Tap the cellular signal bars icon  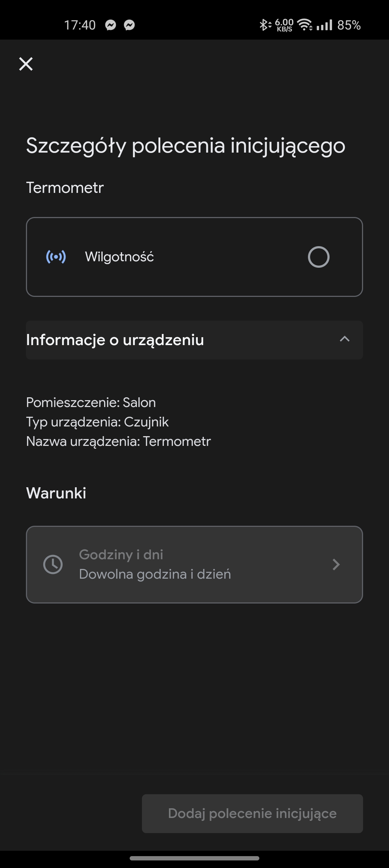[x=324, y=25]
